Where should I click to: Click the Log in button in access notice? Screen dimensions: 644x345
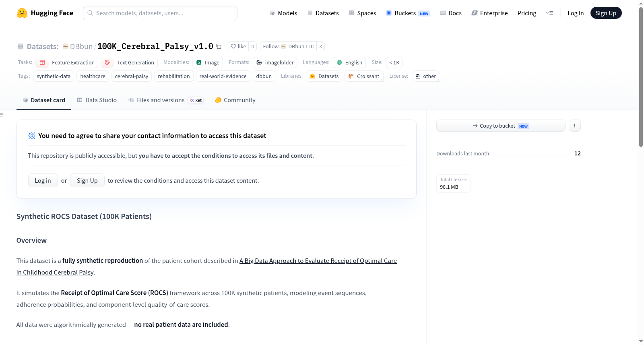43,180
